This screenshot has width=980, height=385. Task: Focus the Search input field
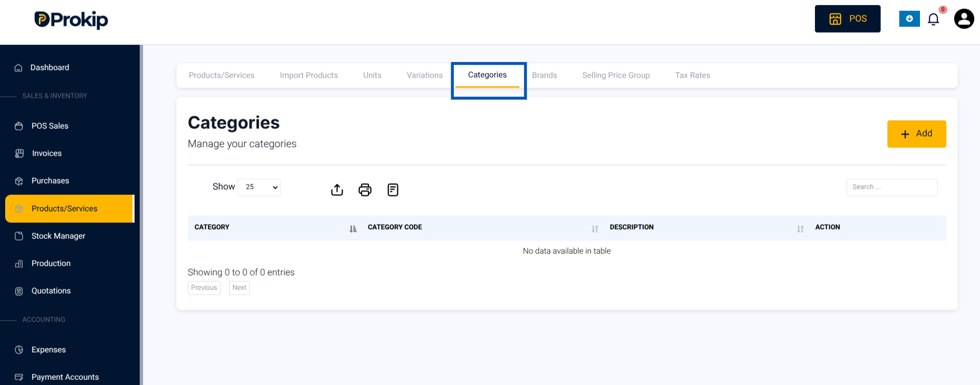click(892, 187)
